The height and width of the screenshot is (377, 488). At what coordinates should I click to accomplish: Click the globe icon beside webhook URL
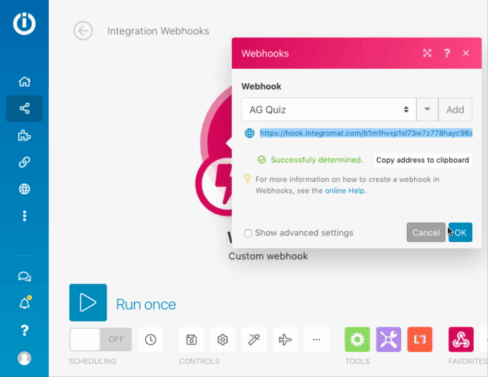pyautogui.click(x=249, y=133)
